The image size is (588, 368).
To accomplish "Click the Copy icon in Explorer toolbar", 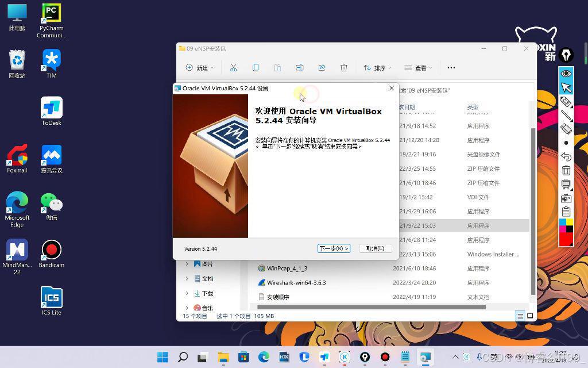I will pyautogui.click(x=256, y=68).
